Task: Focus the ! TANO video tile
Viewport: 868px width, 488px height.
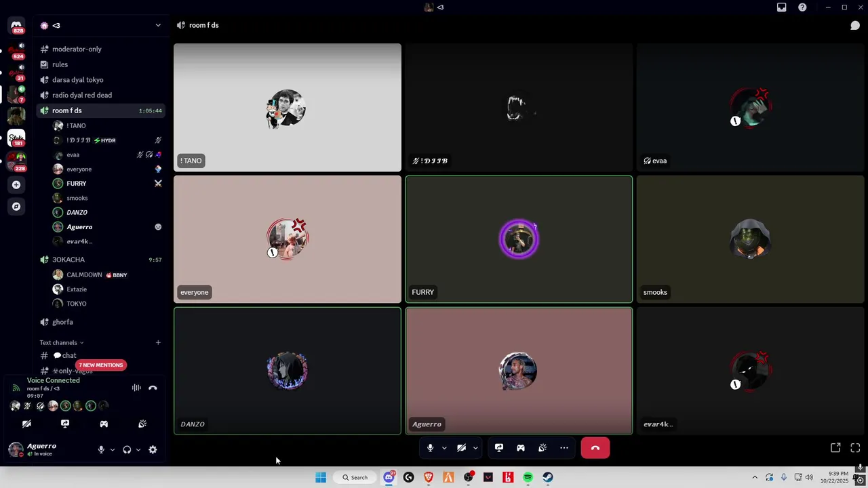Action: (288, 108)
